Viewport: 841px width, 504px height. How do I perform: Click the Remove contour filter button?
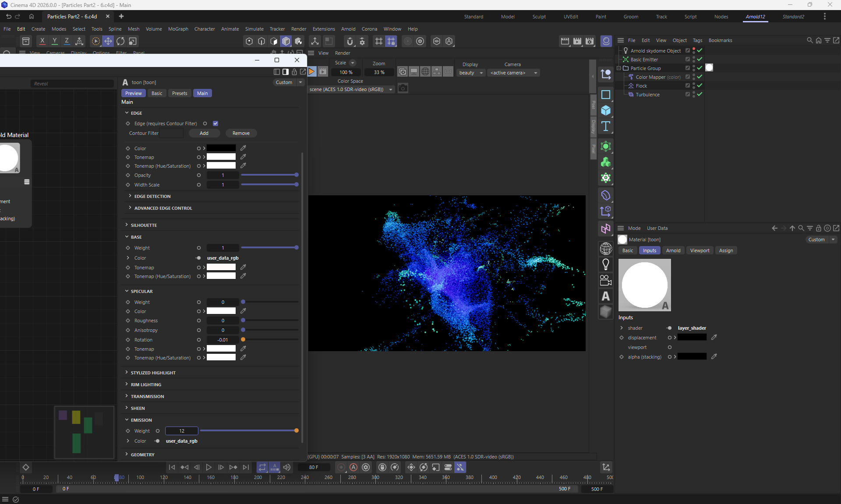tap(241, 133)
